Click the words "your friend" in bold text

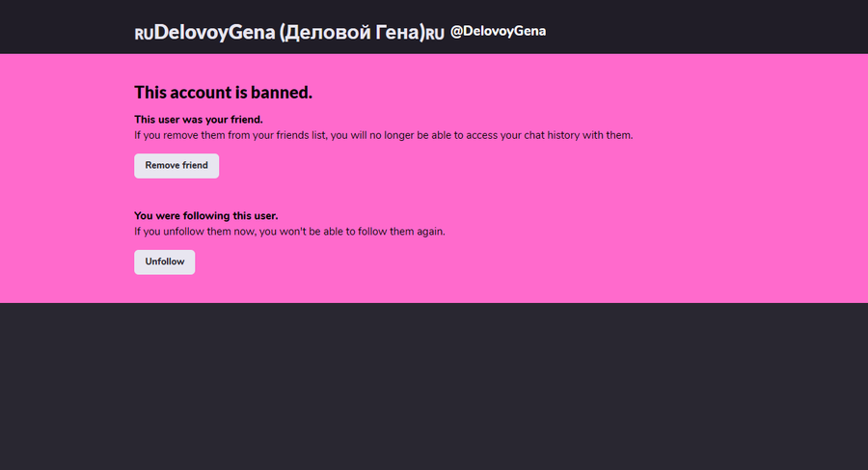tap(232, 120)
